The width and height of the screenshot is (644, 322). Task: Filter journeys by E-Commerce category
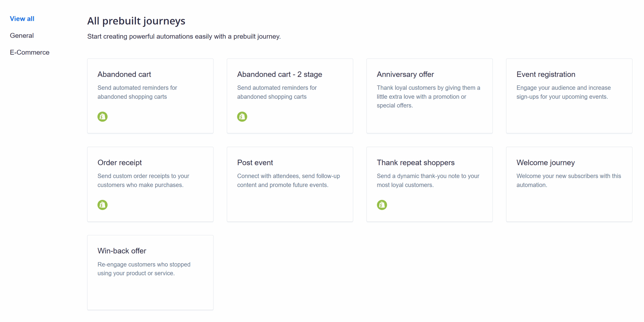(29, 52)
